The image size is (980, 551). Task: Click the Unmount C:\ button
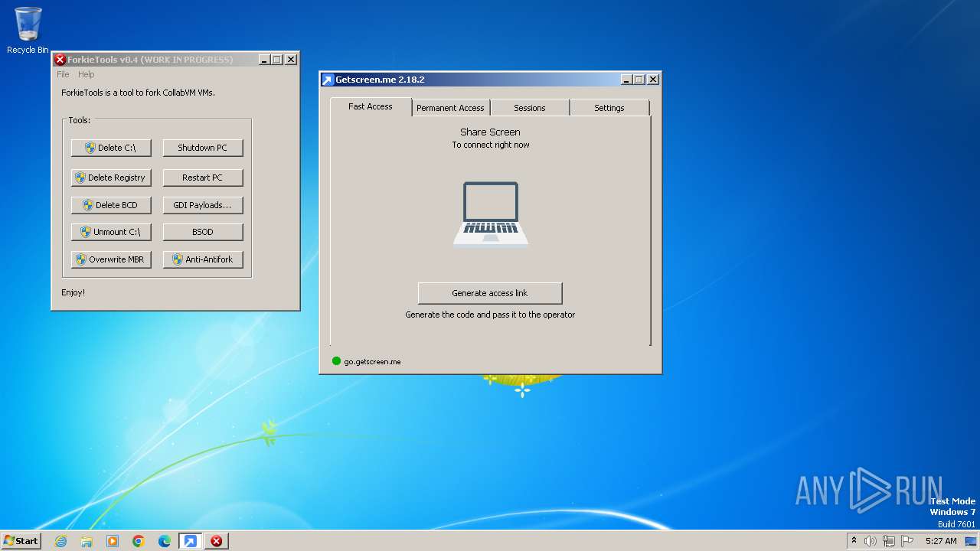[x=111, y=232]
